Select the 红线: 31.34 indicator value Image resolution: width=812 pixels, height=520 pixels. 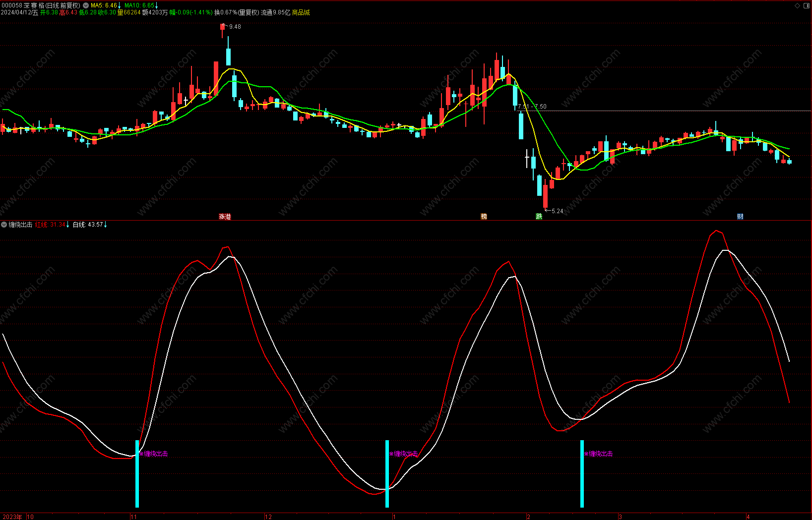50,225
